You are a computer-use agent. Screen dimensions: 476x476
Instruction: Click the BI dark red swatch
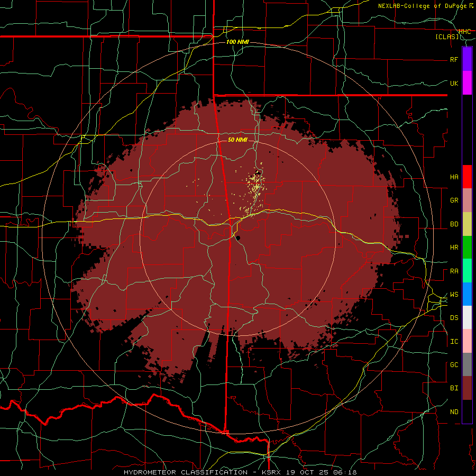tap(467, 388)
